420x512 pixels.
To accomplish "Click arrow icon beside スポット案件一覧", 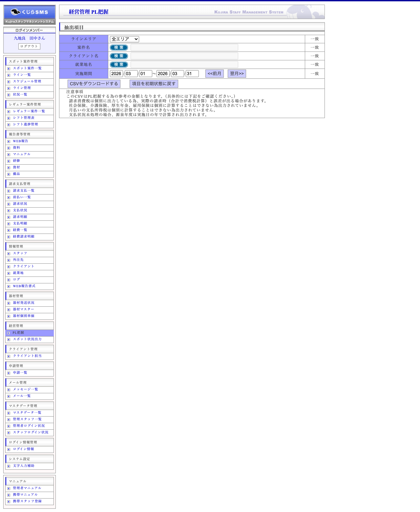I will (x=9, y=69).
